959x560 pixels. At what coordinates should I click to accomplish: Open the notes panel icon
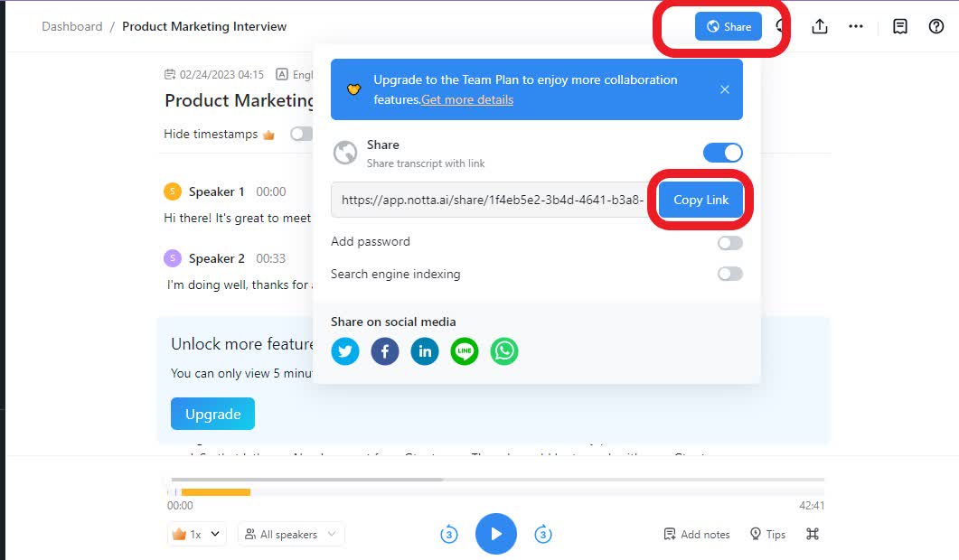coord(900,26)
